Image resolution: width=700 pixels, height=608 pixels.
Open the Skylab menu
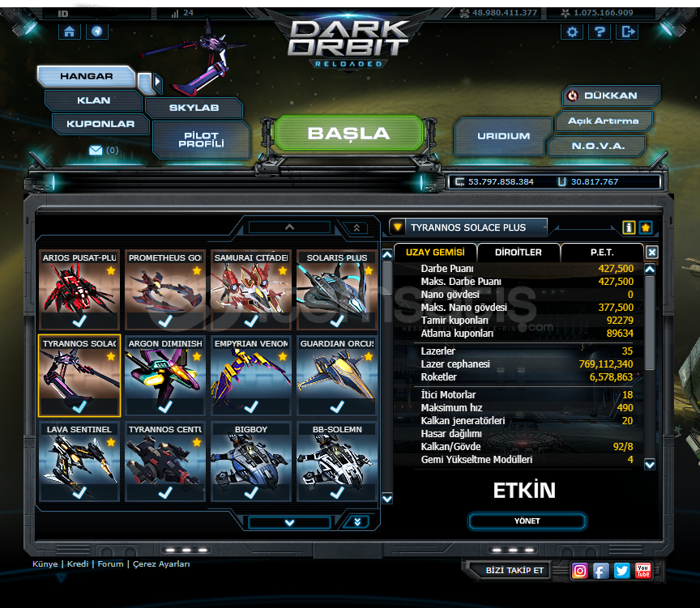point(194,108)
